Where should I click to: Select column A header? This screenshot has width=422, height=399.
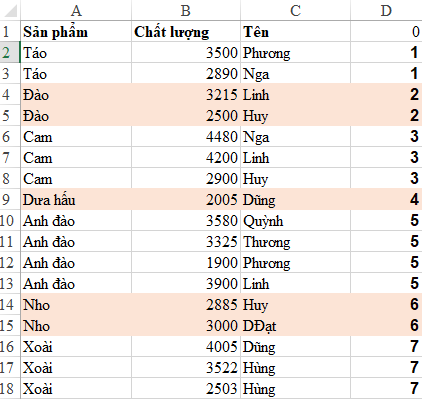pos(76,11)
